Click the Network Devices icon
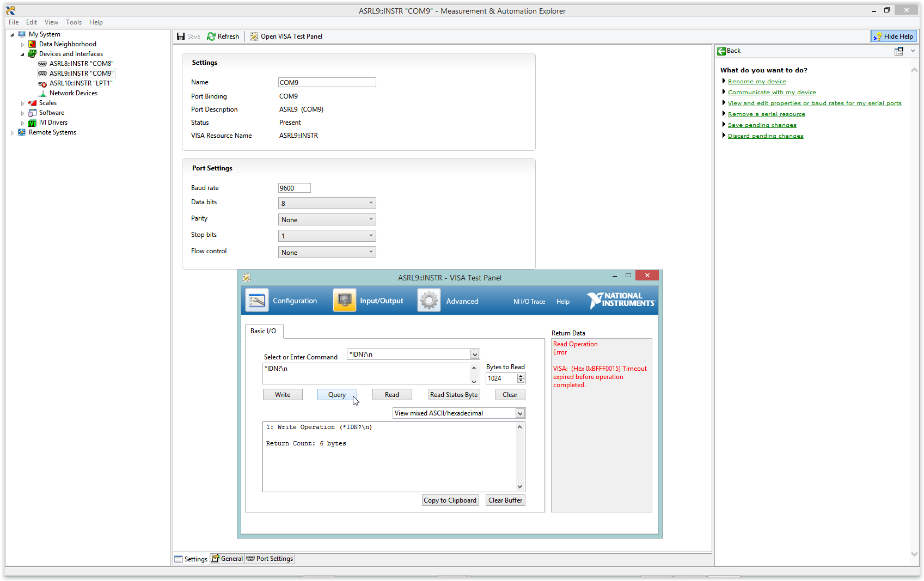This screenshot has width=924, height=581. coord(42,93)
